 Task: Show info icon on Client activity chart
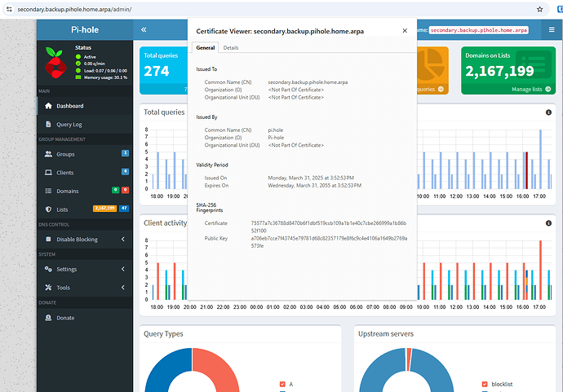point(548,223)
